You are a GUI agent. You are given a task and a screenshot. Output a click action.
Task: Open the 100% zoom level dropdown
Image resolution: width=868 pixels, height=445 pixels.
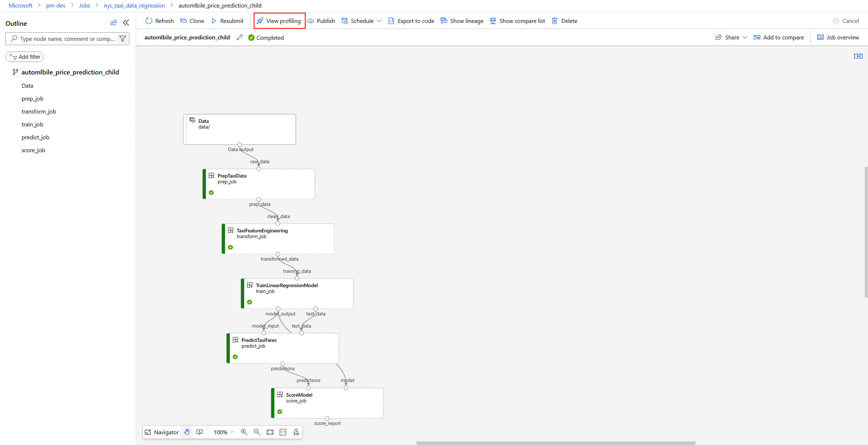point(224,432)
